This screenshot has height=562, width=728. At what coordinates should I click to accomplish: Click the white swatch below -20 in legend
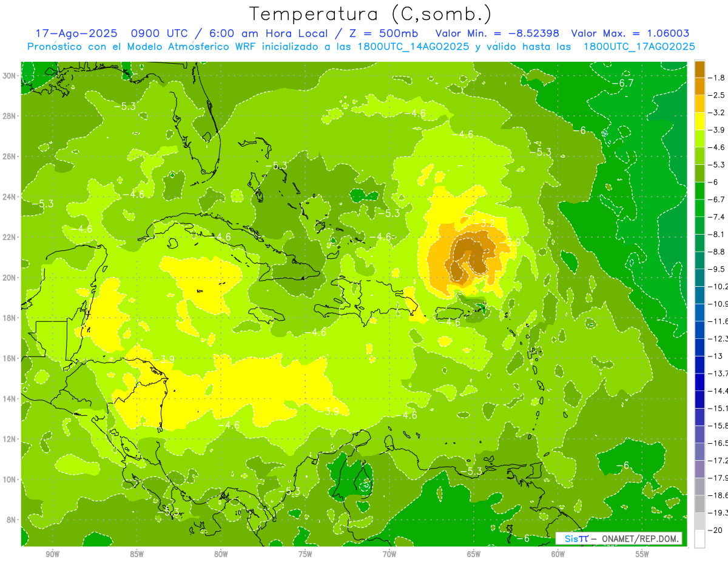(699, 539)
